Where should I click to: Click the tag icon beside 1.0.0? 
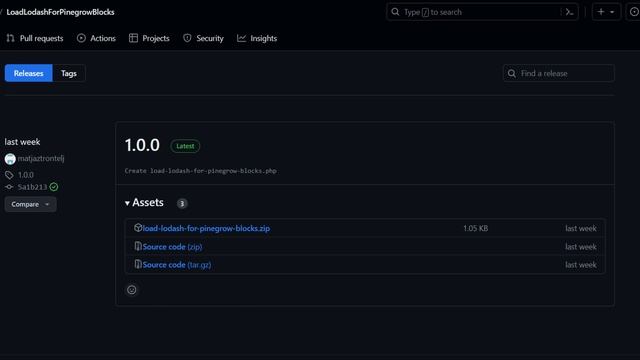[9, 175]
